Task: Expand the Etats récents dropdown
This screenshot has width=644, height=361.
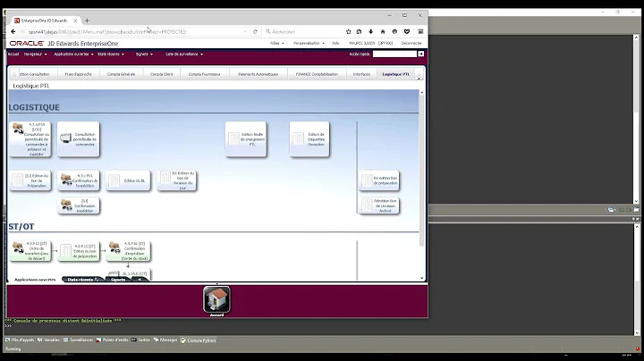Action: click(111, 55)
